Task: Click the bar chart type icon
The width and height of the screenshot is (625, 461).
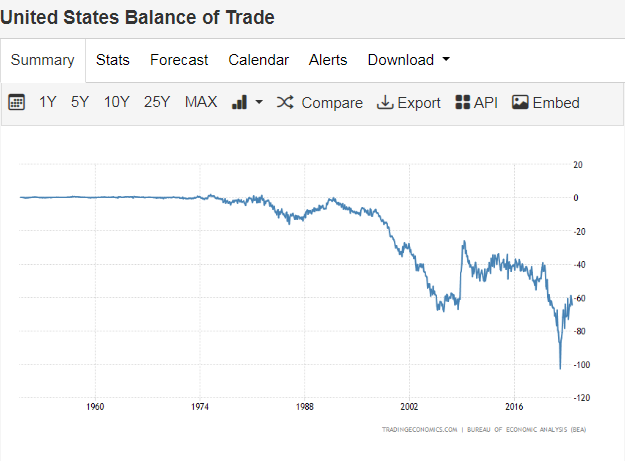Action: 239,102
